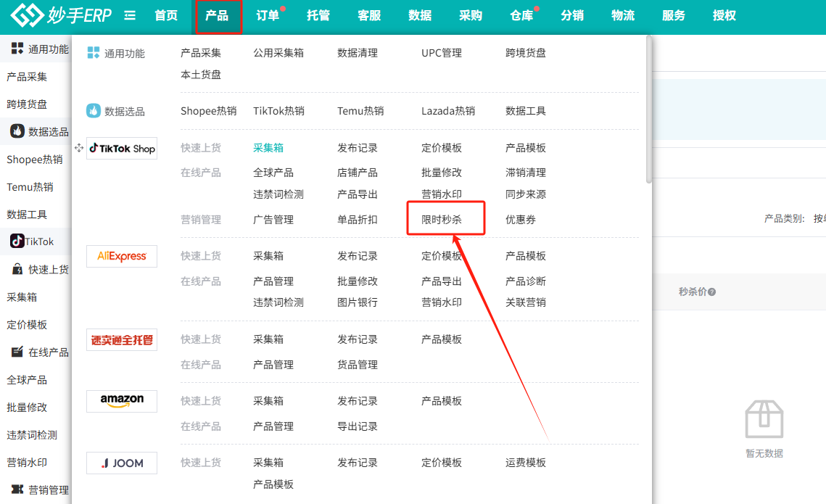
Task: Open the 首页 top menu
Action: [x=166, y=15]
